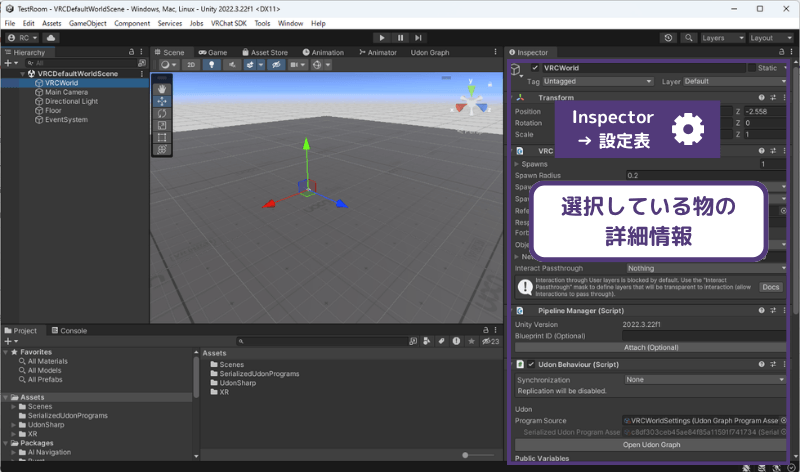
Task: Click the Step frame button
Action: pyautogui.click(x=418, y=38)
